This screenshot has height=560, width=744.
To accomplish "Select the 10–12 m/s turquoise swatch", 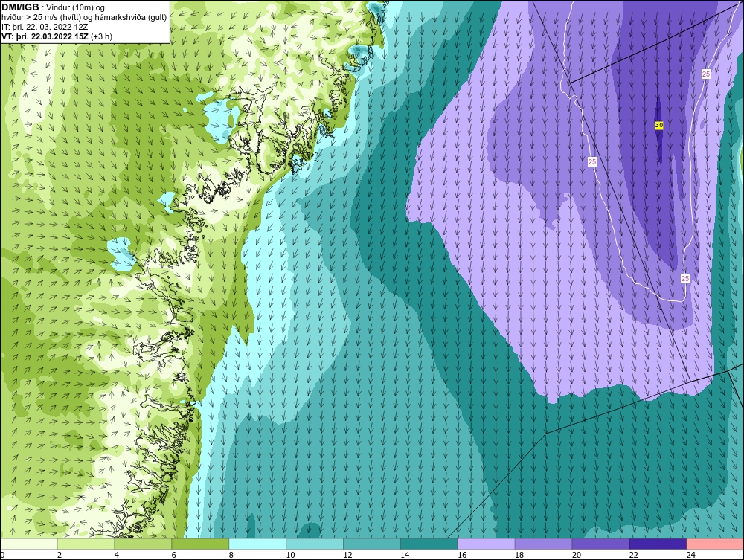I will pyautogui.click(x=314, y=544).
